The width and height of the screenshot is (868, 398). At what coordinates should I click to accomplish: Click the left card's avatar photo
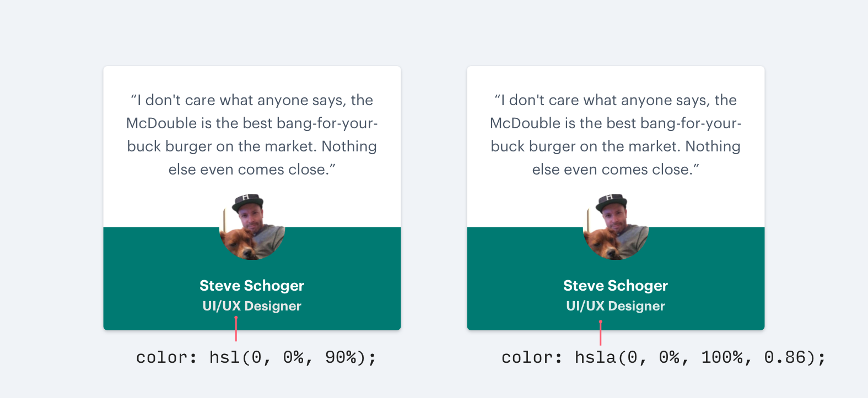(252, 227)
